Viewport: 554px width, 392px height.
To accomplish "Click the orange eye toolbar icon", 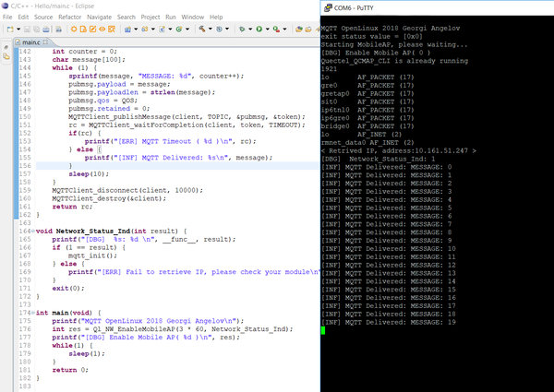I will (102, 29).
